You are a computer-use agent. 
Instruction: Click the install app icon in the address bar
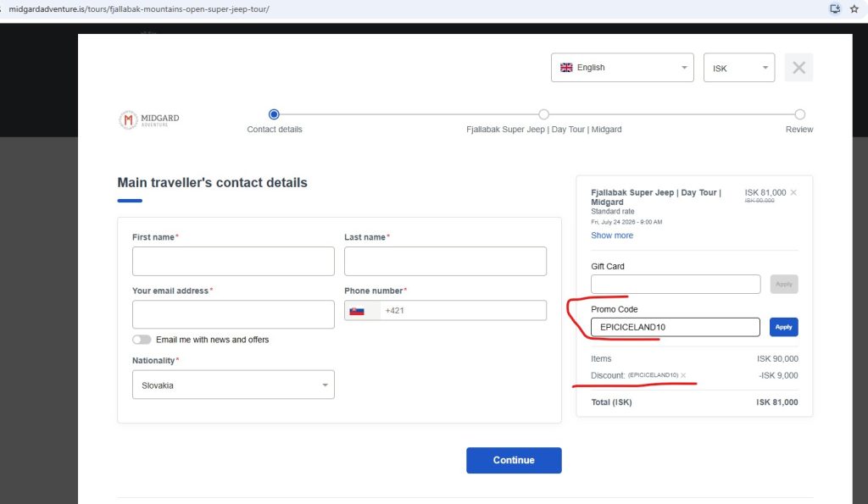point(835,8)
